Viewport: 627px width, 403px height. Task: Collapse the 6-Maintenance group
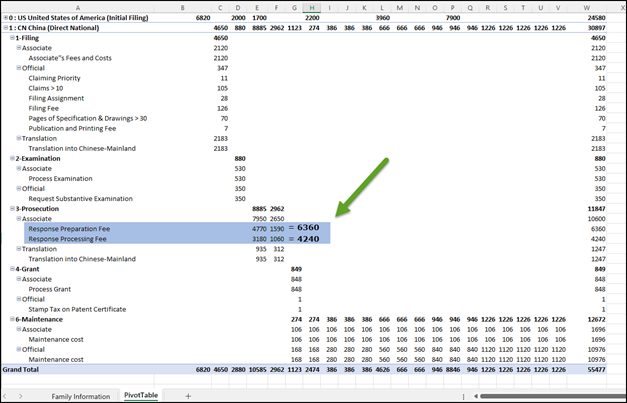[13, 318]
